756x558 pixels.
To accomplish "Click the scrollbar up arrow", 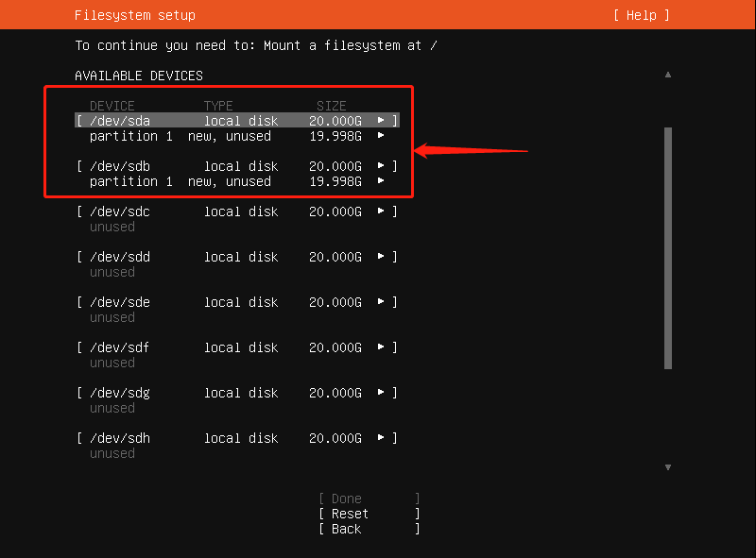I will coord(668,75).
